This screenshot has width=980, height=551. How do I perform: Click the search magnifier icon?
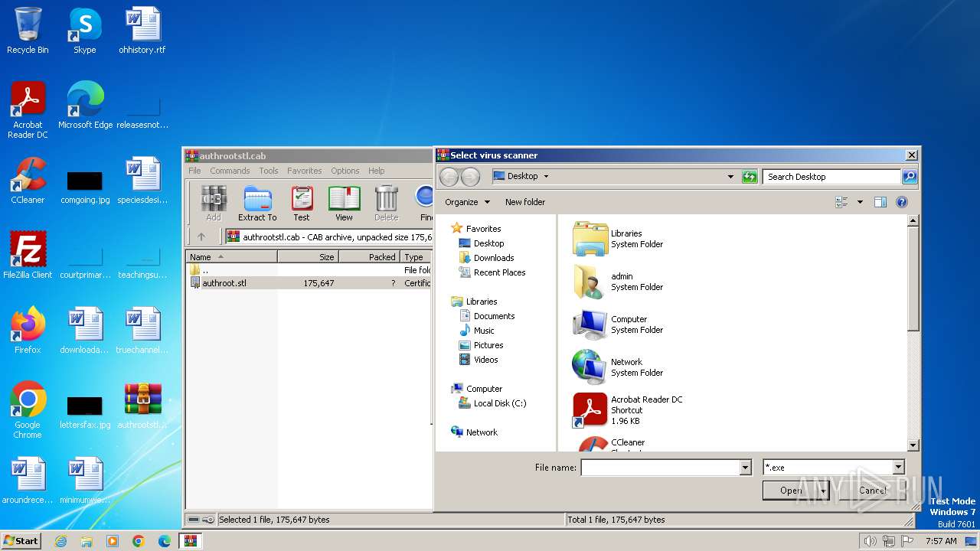pyautogui.click(x=910, y=177)
